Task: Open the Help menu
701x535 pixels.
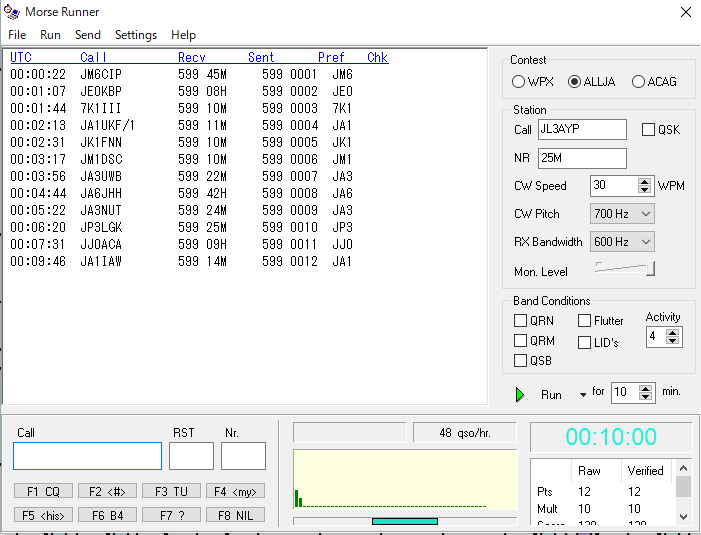Action: pyautogui.click(x=183, y=35)
